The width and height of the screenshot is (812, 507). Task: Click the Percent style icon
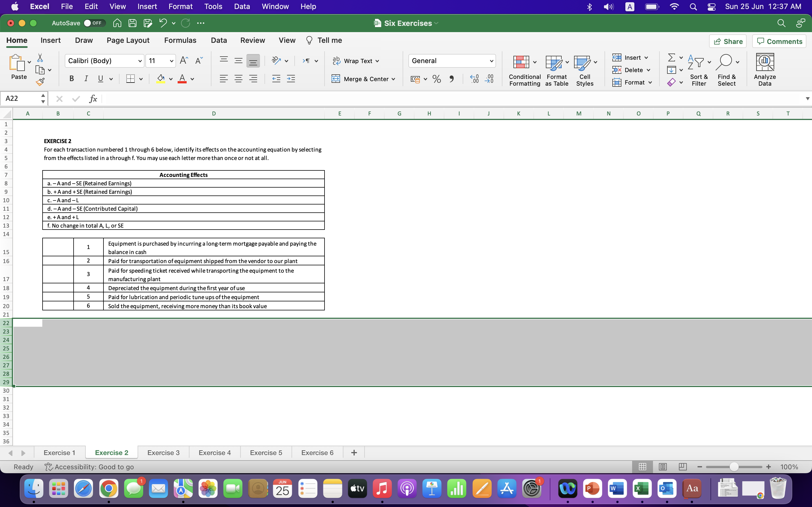(436, 79)
